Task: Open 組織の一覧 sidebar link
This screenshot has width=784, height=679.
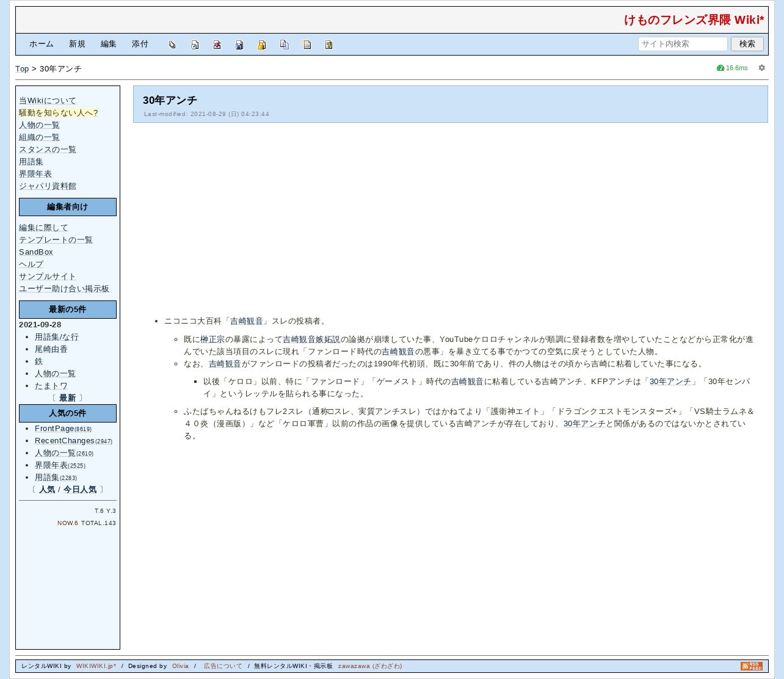Action: 39,137
